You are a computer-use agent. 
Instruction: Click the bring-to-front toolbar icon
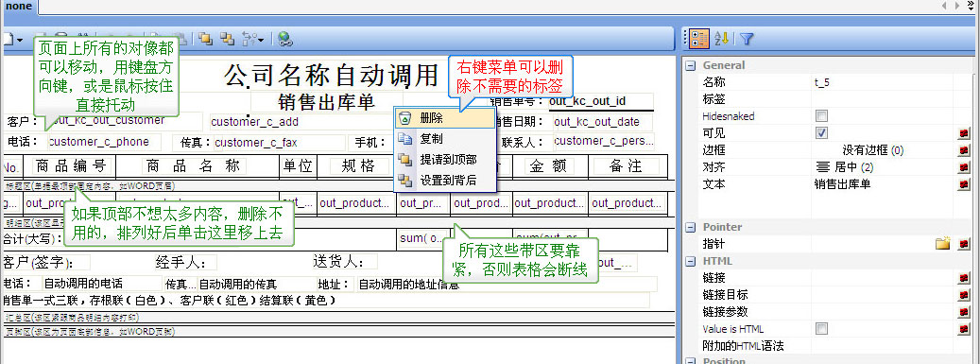[x=205, y=39]
